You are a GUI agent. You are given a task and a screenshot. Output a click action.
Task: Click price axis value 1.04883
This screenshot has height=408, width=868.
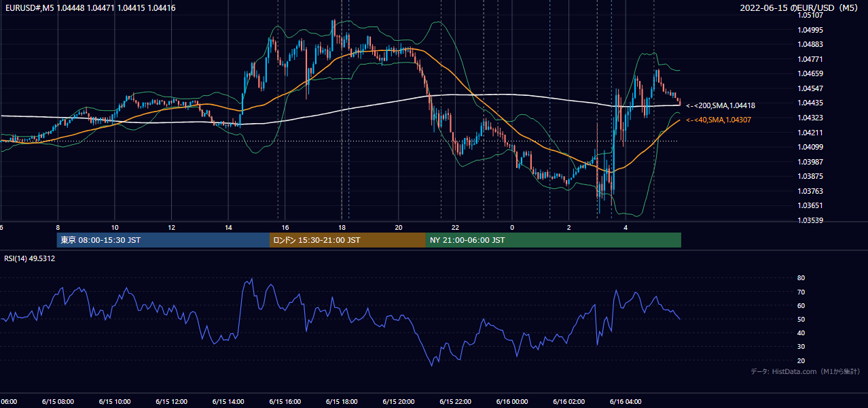pyautogui.click(x=811, y=44)
